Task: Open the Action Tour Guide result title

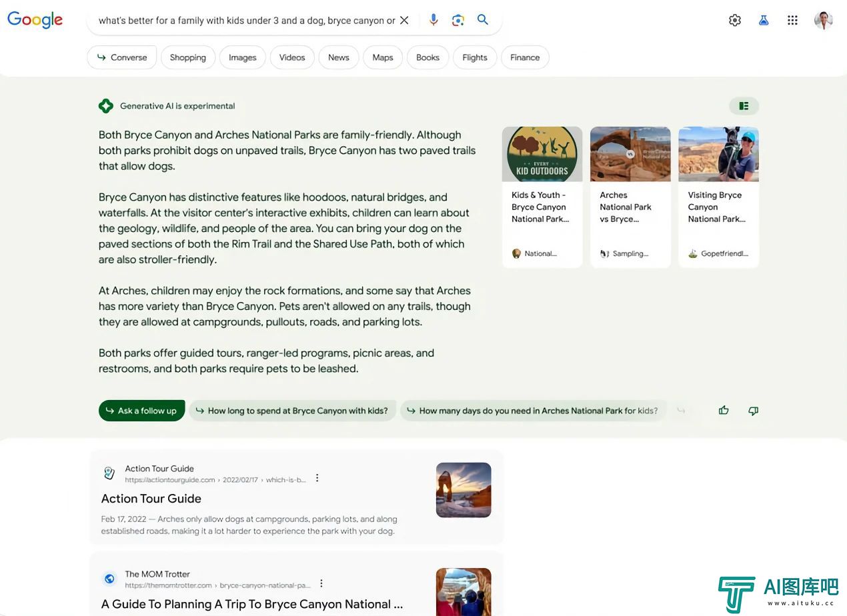Action: pyautogui.click(x=151, y=499)
